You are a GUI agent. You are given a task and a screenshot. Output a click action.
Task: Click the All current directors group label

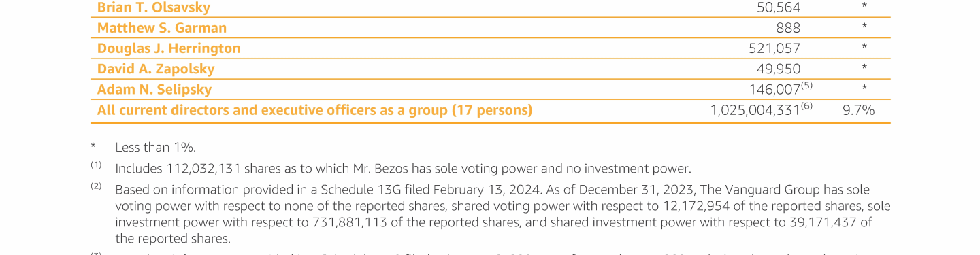pyautogui.click(x=314, y=110)
